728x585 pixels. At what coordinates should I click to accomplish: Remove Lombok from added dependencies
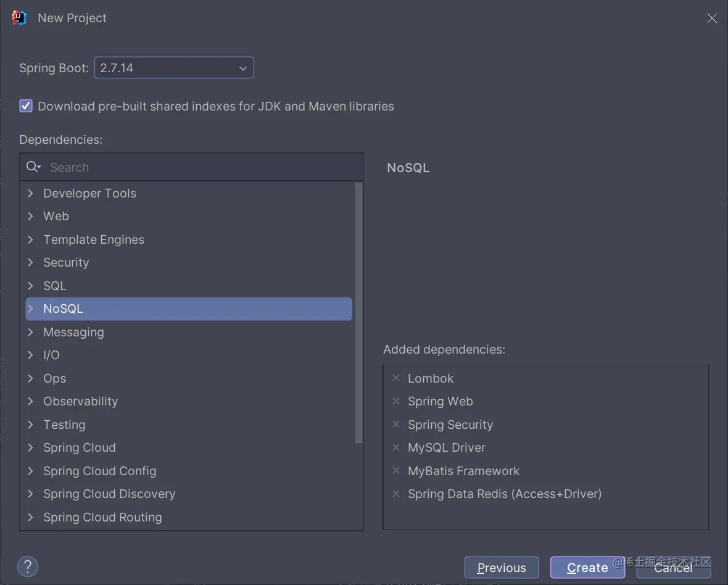point(396,378)
